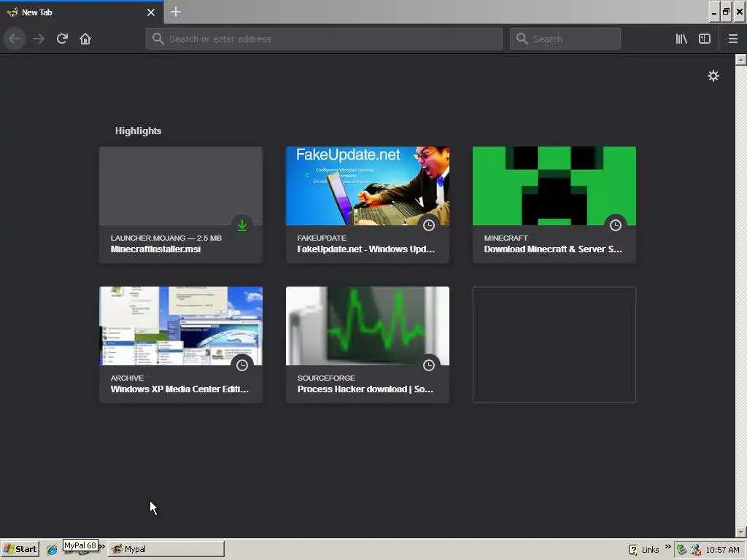Open Process Hacker download | So... link
Image resolution: width=747 pixels, height=560 pixels.
tap(365, 389)
